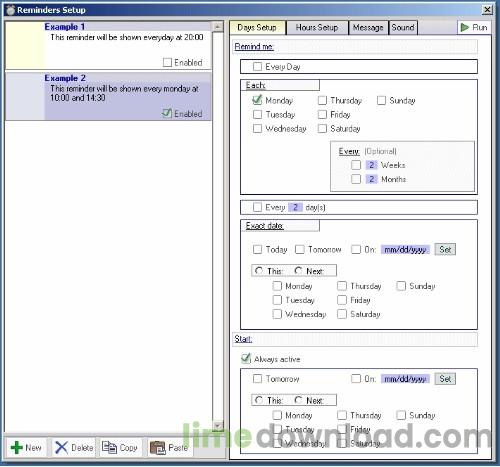Image resolution: width=500 pixels, height=467 pixels.
Task: Enable the Every Day checkbox
Action: 257,67
